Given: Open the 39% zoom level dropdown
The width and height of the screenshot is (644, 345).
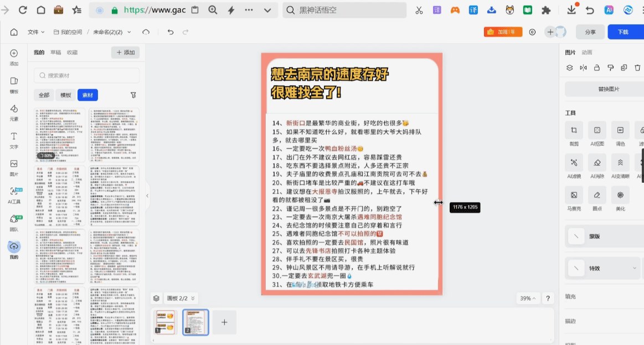Looking at the screenshot, I should [x=528, y=298].
